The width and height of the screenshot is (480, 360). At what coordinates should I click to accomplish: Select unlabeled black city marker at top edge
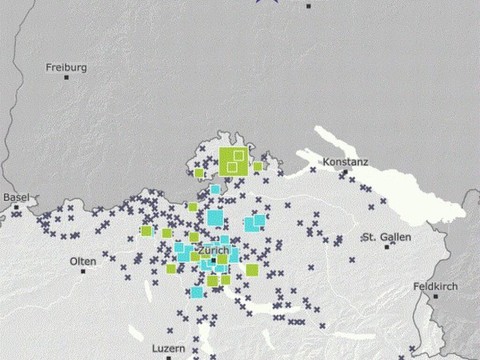point(309,6)
